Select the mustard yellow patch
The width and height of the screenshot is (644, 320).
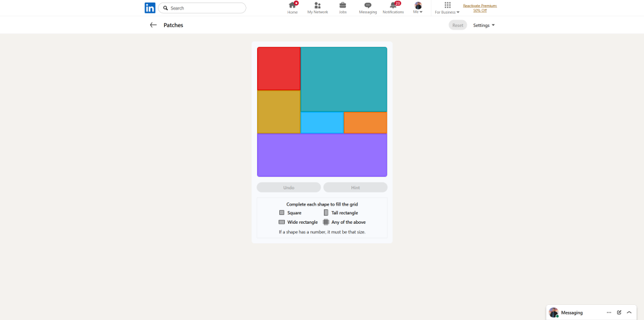tap(279, 112)
